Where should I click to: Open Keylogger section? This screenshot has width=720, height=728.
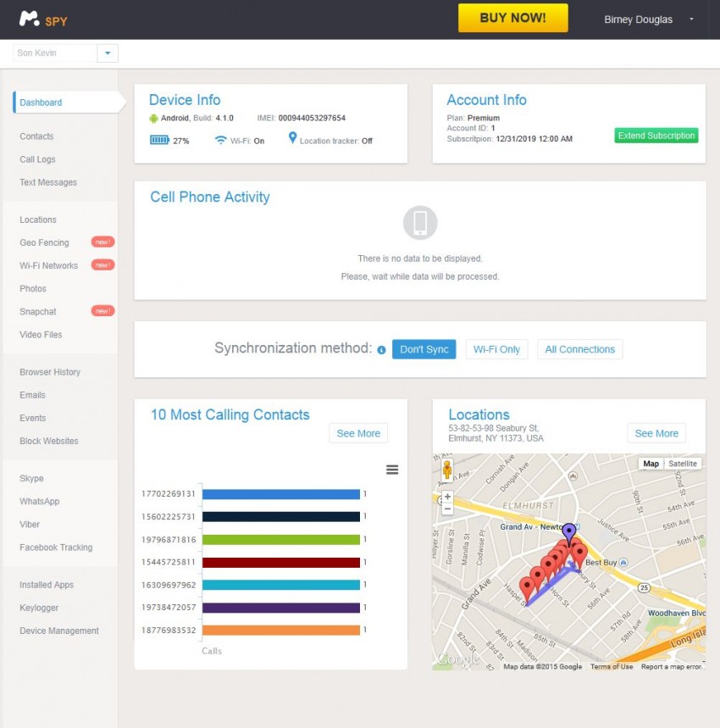click(39, 608)
